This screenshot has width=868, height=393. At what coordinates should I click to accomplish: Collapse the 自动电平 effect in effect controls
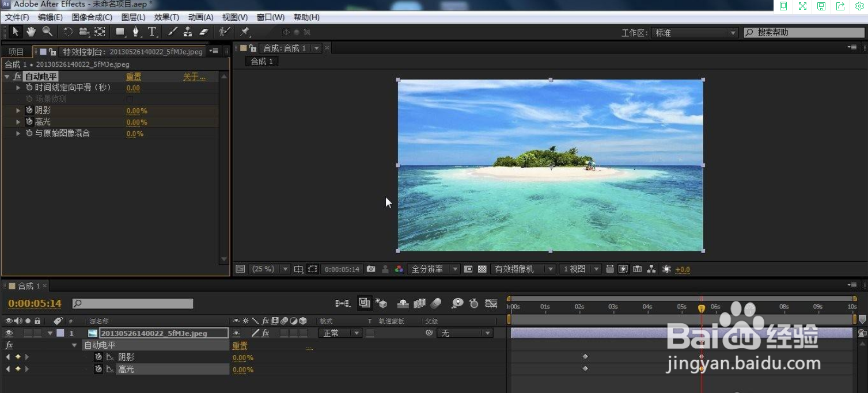(x=7, y=77)
